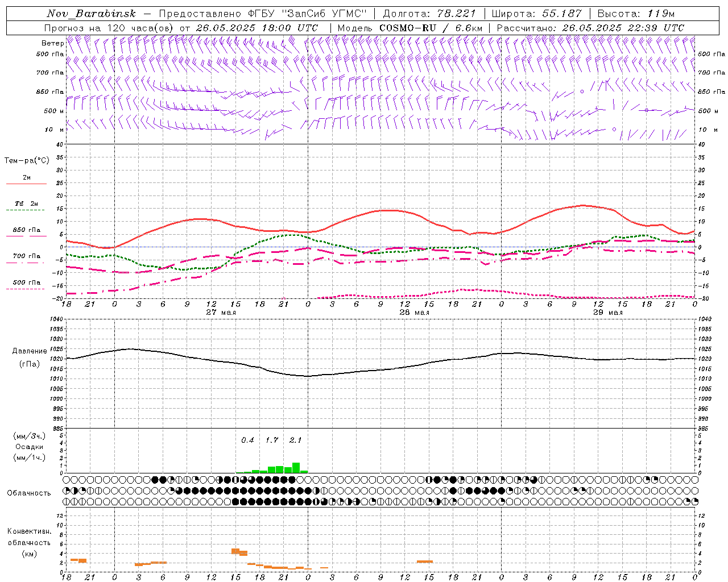Click the Рассчитано 26.05.2025 22:39 UTC timestamp
Viewport: 728px width, 582px height.
point(590,28)
